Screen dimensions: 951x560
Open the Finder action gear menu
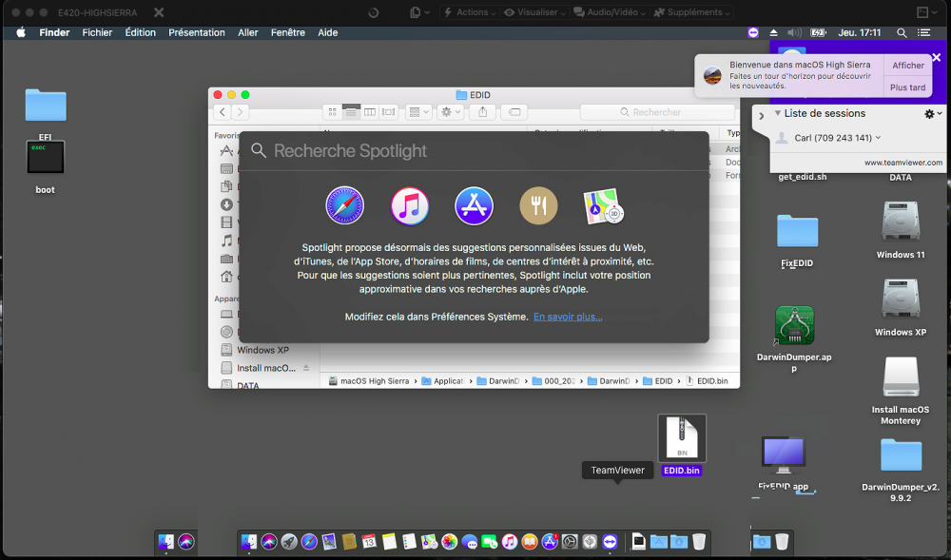click(451, 112)
